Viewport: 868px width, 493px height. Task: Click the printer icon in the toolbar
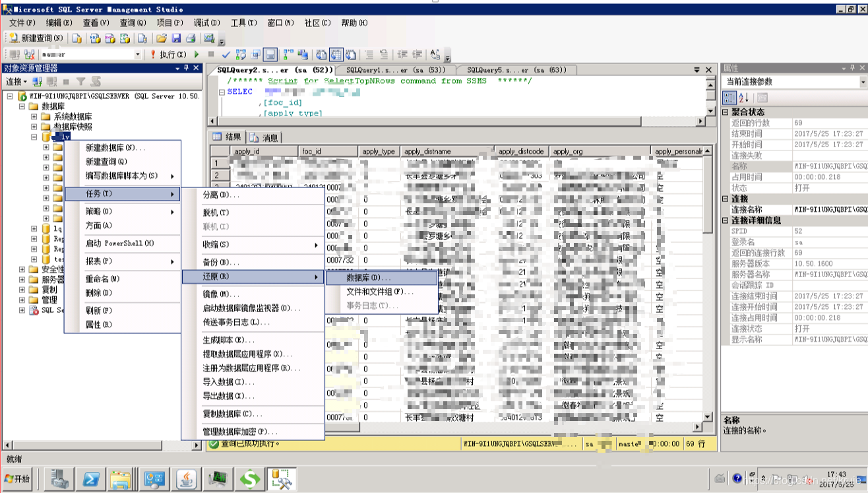pyautogui.click(x=191, y=38)
